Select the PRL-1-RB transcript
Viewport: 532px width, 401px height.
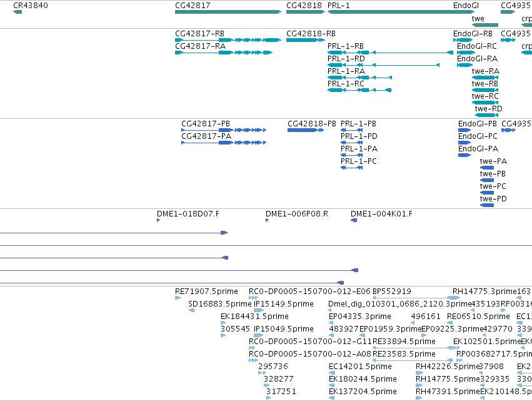tap(390, 53)
